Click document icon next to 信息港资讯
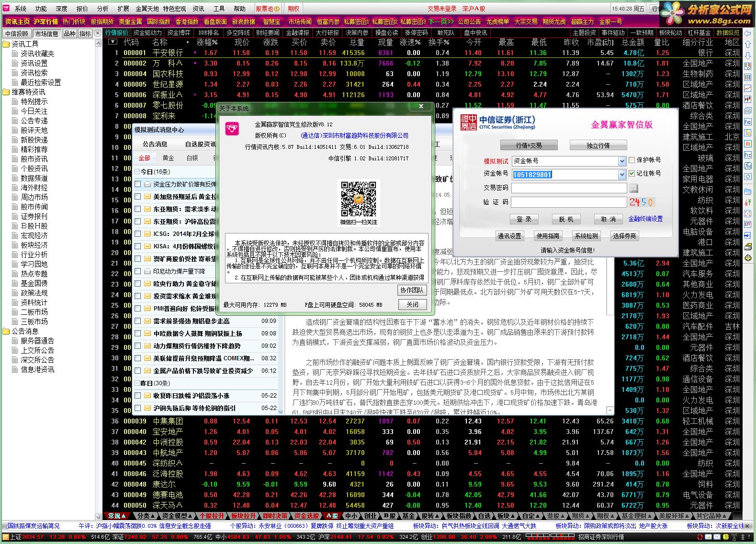 point(15,369)
